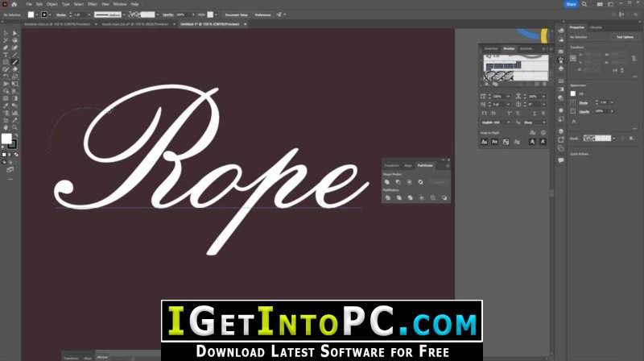Click the white Fill color swatch in toolbar
This screenshot has width=644, height=361.
pyautogui.click(x=6, y=139)
